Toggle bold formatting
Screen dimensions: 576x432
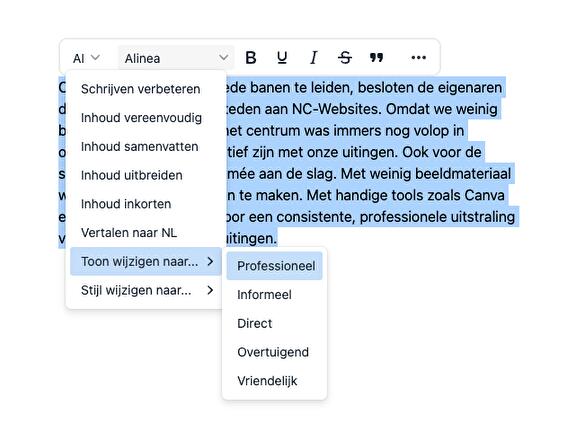click(251, 58)
